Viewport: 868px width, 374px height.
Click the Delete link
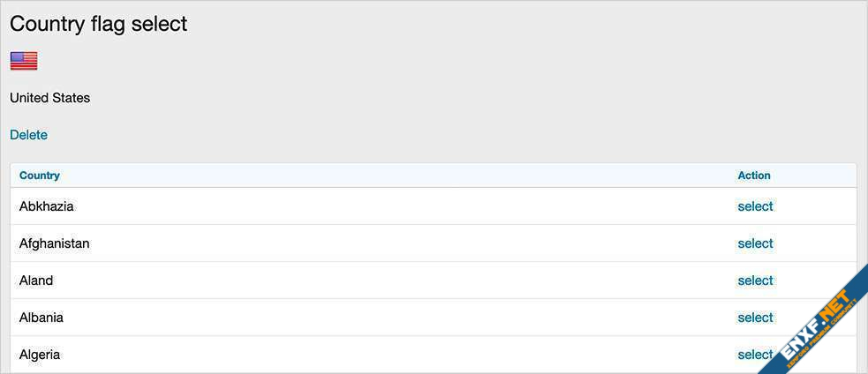pos(28,135)
